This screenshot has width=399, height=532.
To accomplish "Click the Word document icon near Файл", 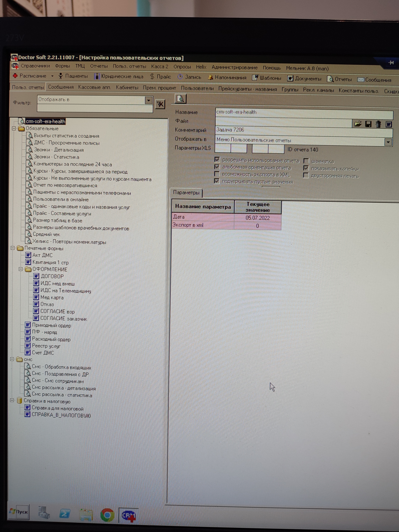I will [x=389, y=124].
